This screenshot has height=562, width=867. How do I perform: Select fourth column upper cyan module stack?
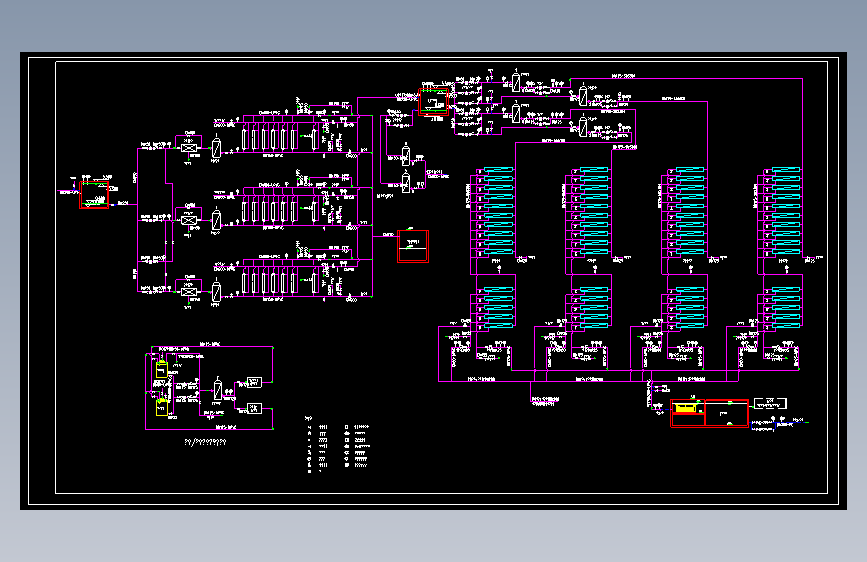click(x=786, y=211)
